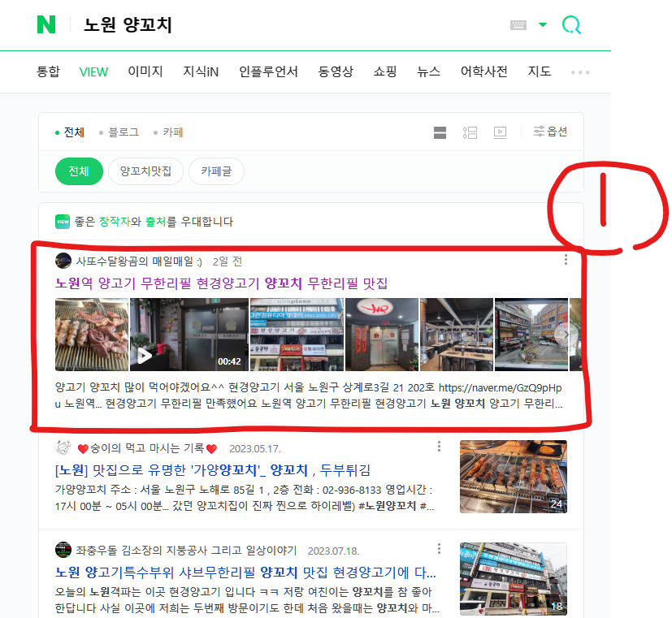Switch to list view layout icon

(470, 132)
